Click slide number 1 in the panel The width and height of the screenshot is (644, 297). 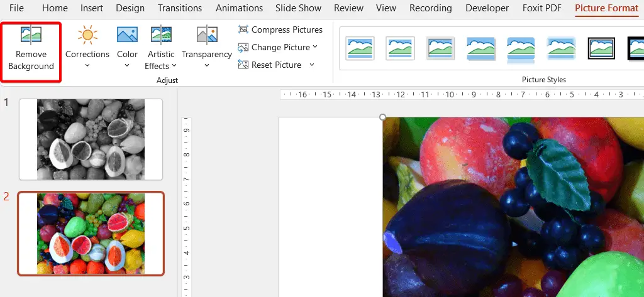(6, 102)
